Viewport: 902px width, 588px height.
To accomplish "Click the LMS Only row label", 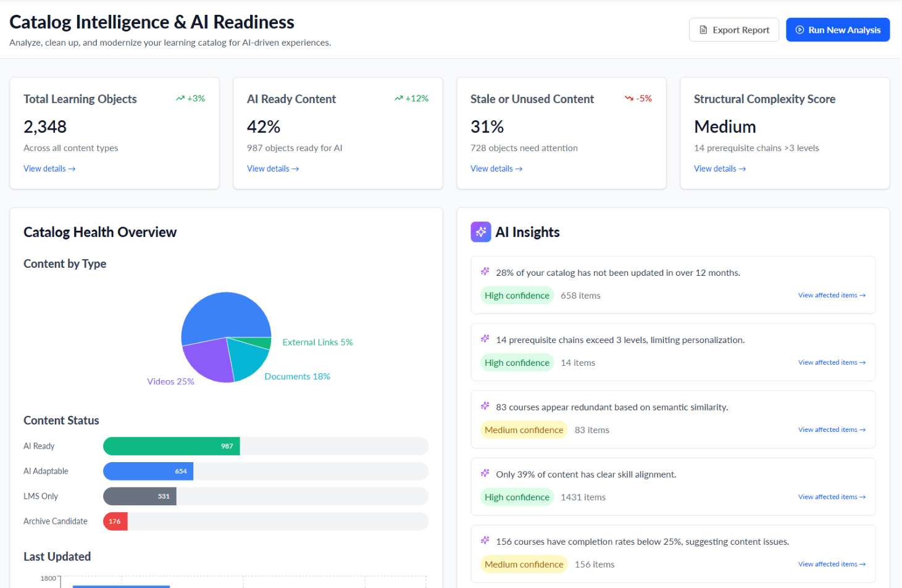I will [41, 497].
